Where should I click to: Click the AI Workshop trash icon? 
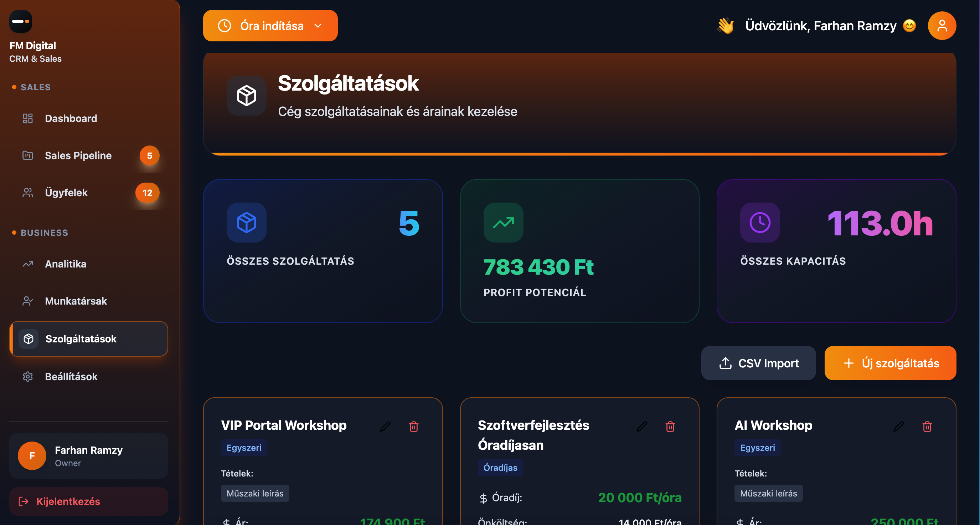click(x=927, y=427)
